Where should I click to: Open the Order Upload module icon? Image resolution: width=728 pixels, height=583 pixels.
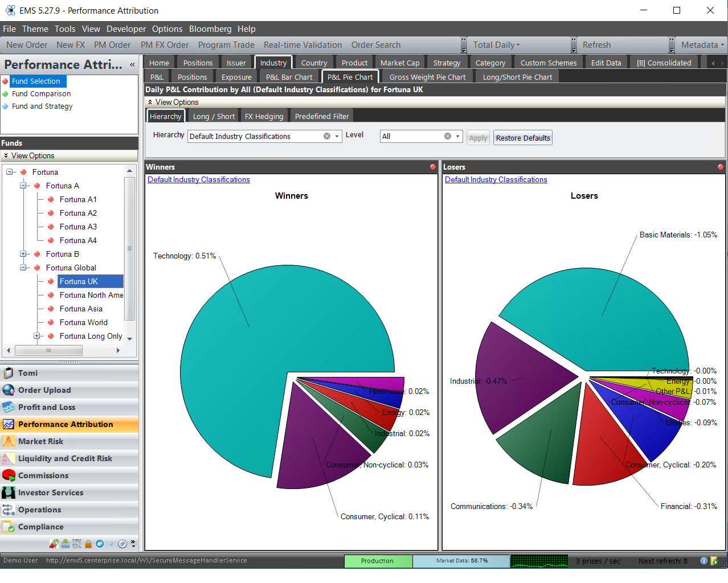click(x=9, y=390)
